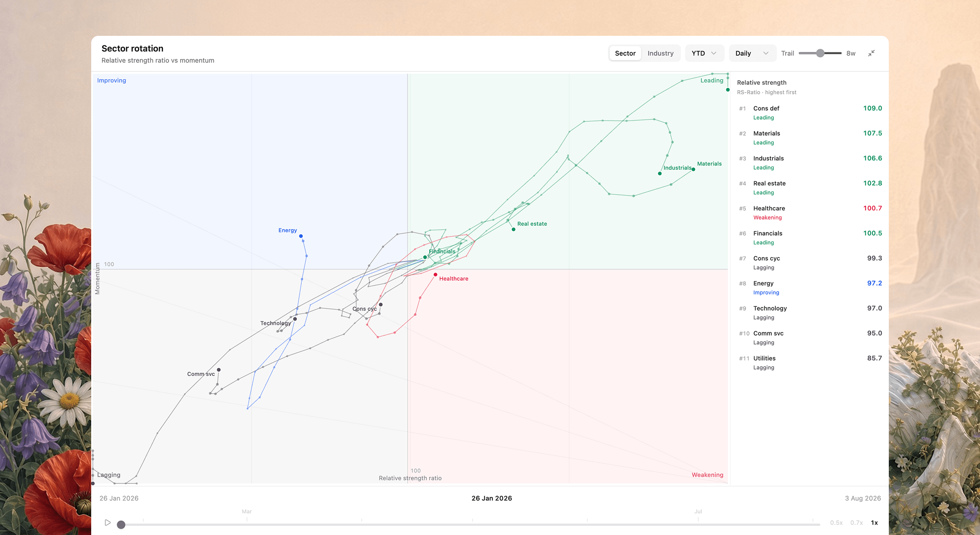The image size is (980, 535).
Task: Open the Daily interval dropdown
Action: [752, 53]
